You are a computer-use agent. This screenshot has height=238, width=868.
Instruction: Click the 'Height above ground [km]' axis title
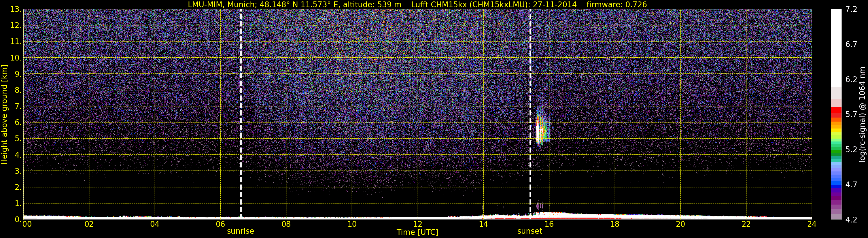point(4,114)
